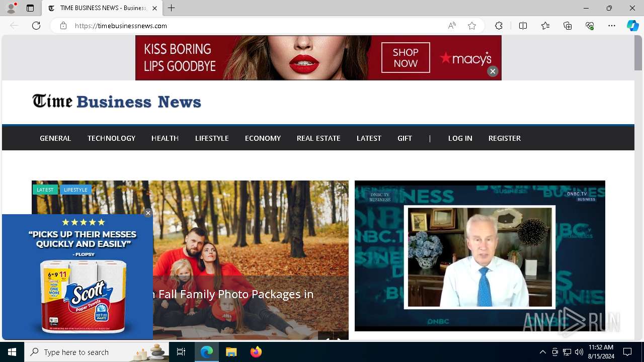The image size is (644, 362).
Task: Refresh the current page
Action: tap(36, 26)
